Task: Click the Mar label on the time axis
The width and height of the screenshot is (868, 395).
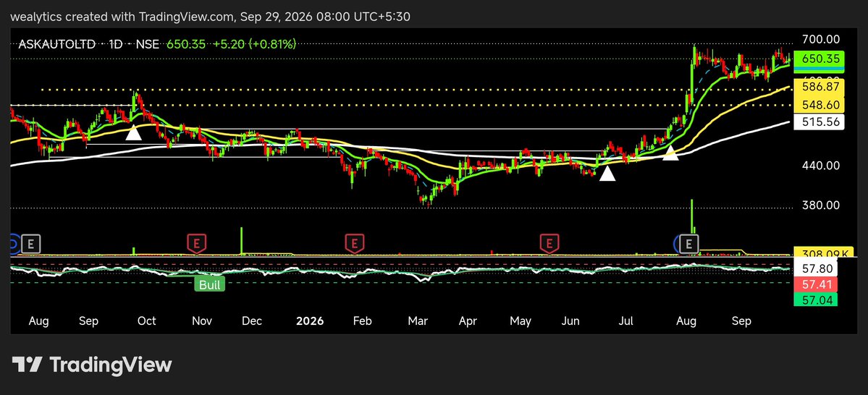Action: pyautogui.click(x=418, y=321)
